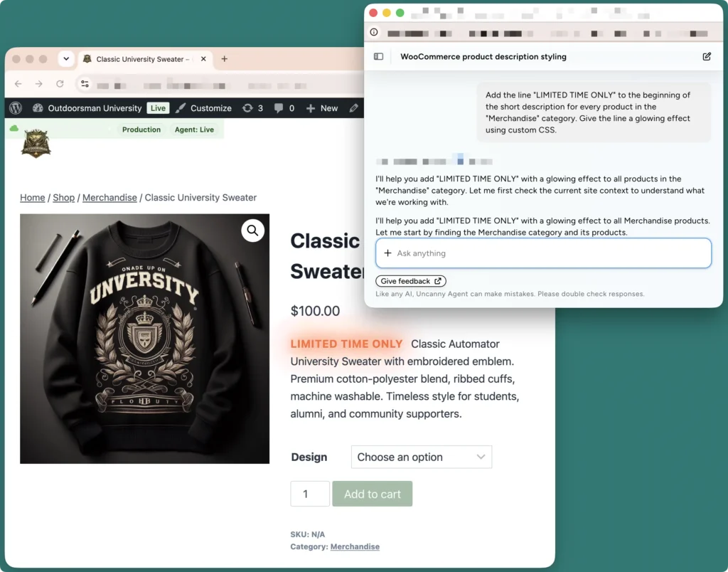Open the Merchandise breadcrumb link
Viewport: 728px width, 572px height.
(x=109, y=198)
